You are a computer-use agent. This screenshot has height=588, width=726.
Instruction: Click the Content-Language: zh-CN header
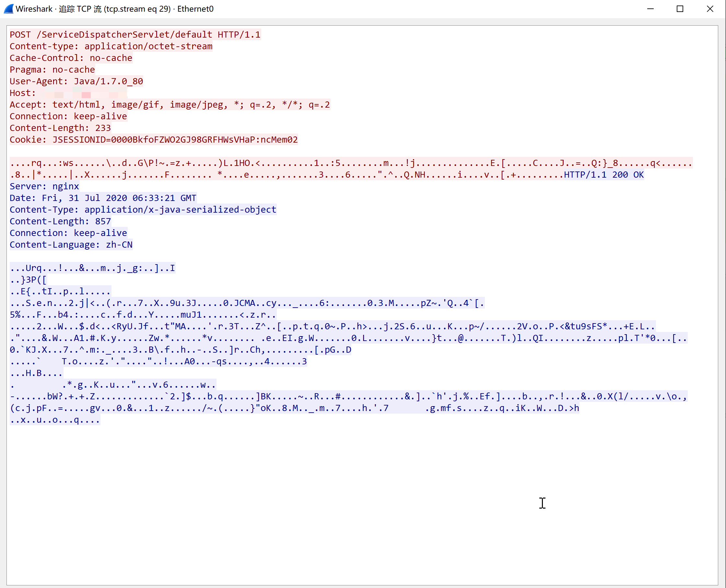pos(71,245)
